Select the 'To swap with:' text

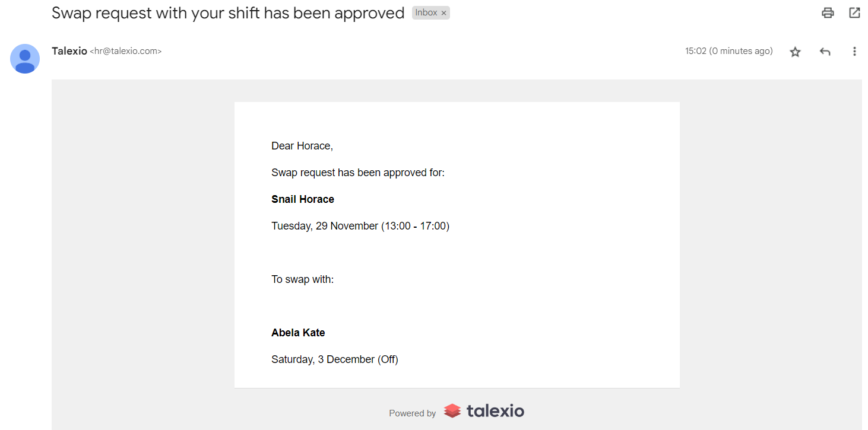(303, 279)
